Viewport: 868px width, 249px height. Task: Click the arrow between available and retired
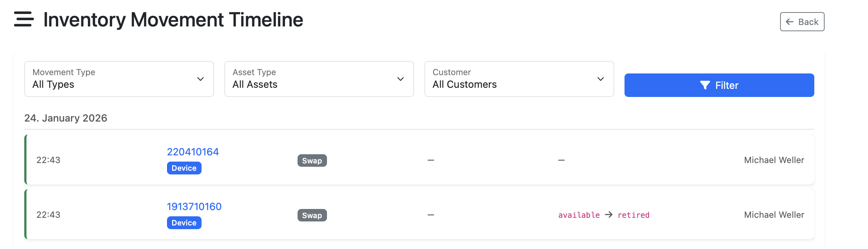(x=609, y=215)
